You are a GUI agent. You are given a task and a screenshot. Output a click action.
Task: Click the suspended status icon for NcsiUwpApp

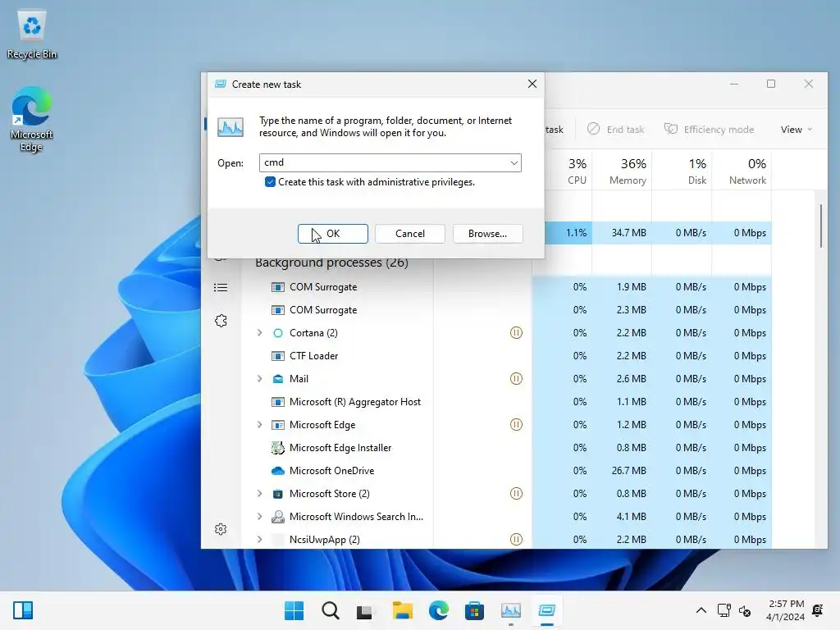click(x=516, y=540)
